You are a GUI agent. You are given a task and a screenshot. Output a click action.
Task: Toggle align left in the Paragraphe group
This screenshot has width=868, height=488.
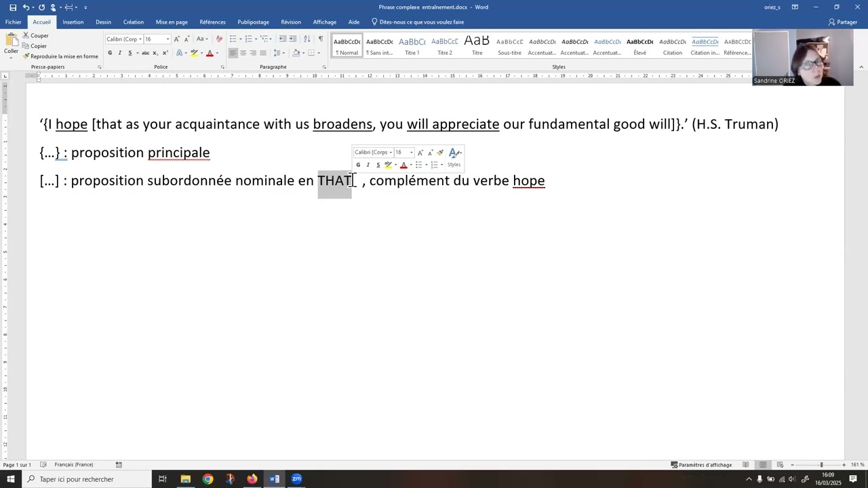(233, 53)
